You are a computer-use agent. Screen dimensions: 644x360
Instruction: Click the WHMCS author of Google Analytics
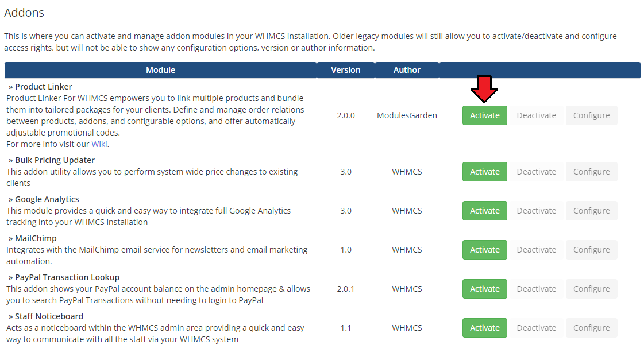pyautogui.click(x=407, y=211)
